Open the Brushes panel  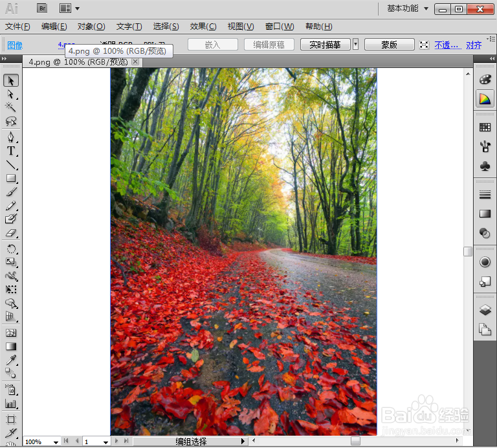(485, 147)
